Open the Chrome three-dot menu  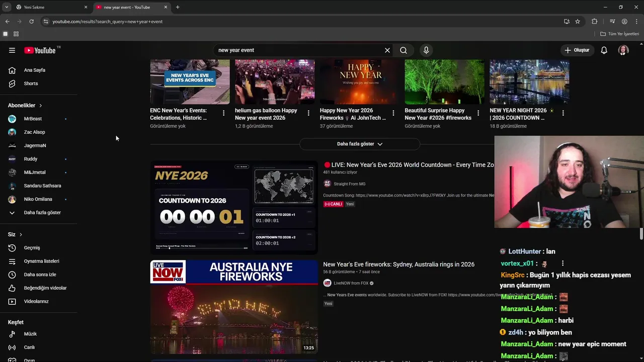[x=636, y=22]
